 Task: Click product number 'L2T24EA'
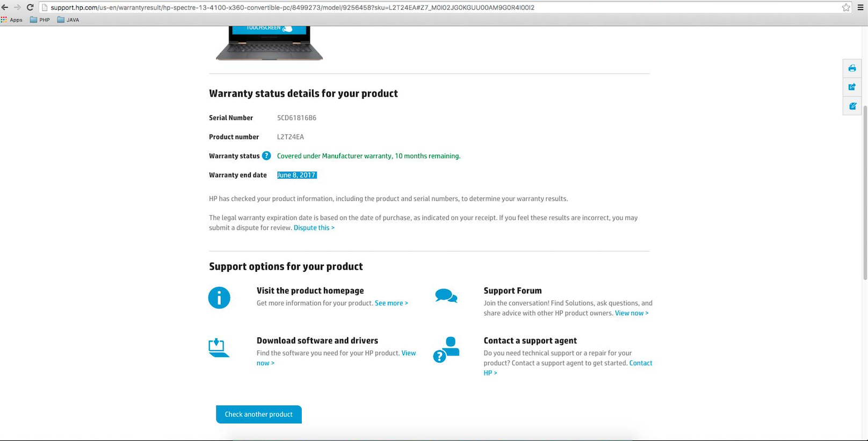291,137
